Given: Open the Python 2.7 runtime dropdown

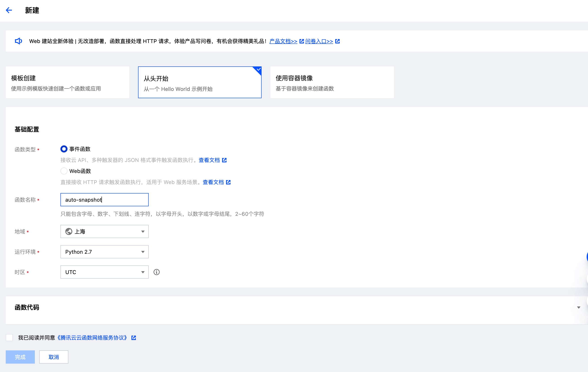Looking at the screenshot, I should click(x=104, y=252).
